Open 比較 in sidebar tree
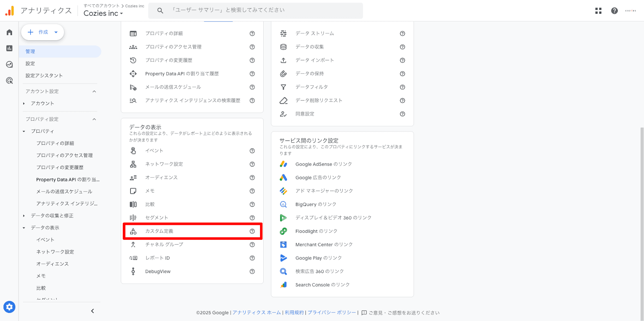The height and width of the screenshot is (321, 644). [41, 288]
